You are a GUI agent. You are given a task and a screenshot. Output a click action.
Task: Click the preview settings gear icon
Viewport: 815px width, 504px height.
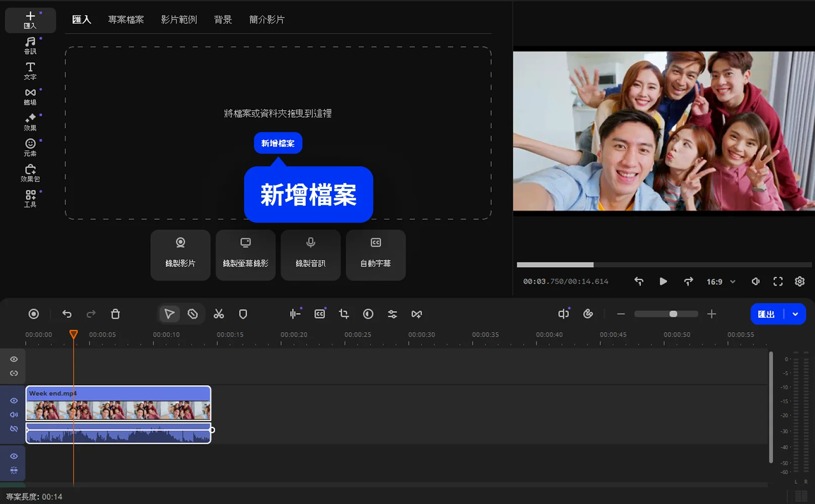[799, 281]
